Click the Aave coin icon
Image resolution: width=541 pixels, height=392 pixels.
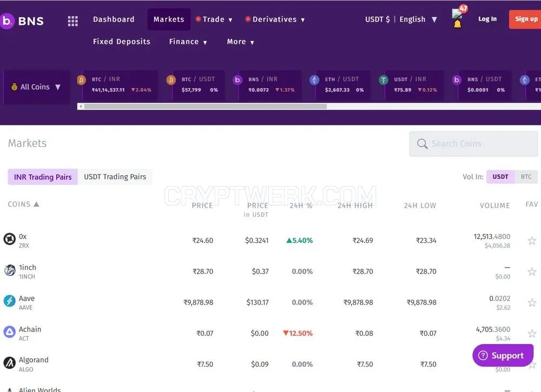(10, 301)
